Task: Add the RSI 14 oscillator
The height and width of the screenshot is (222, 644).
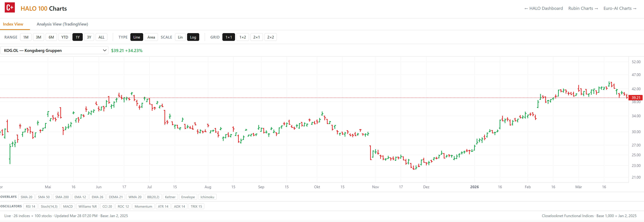Action: pyautogui.click(x=31, y=206)
